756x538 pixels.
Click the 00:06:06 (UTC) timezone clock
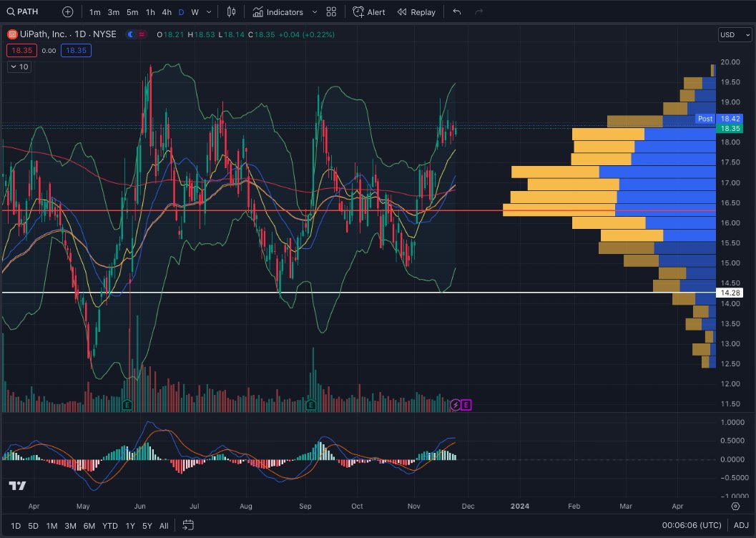pyautogui.click(x=692, y=525)
